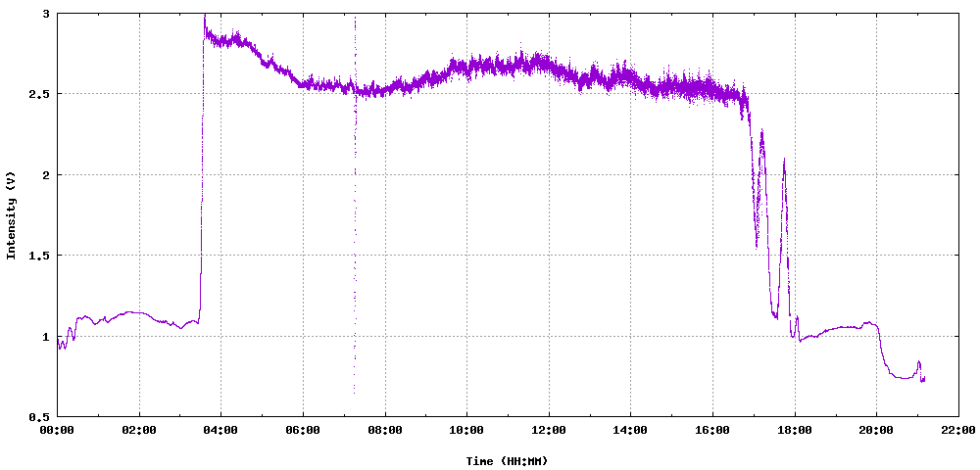Click the 08:00 time axis label
The height and width of the screenshot is (470, 980).
tap(385, 431)
